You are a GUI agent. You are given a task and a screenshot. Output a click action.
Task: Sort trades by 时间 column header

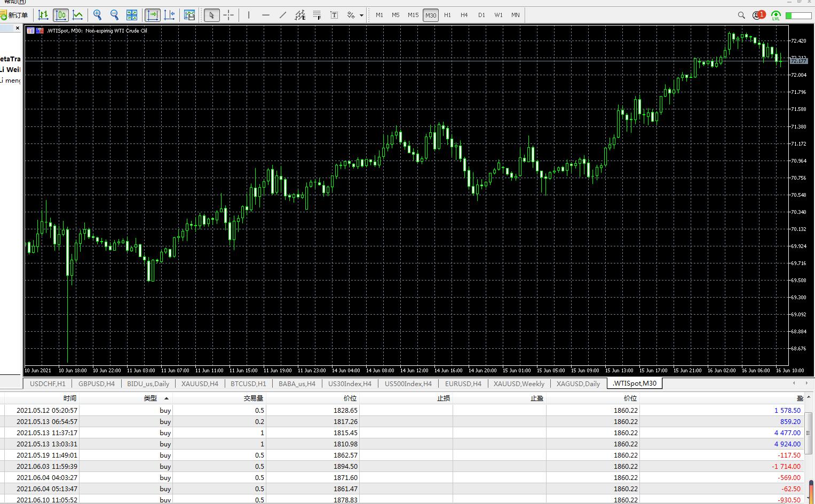[x=70, y=398]
